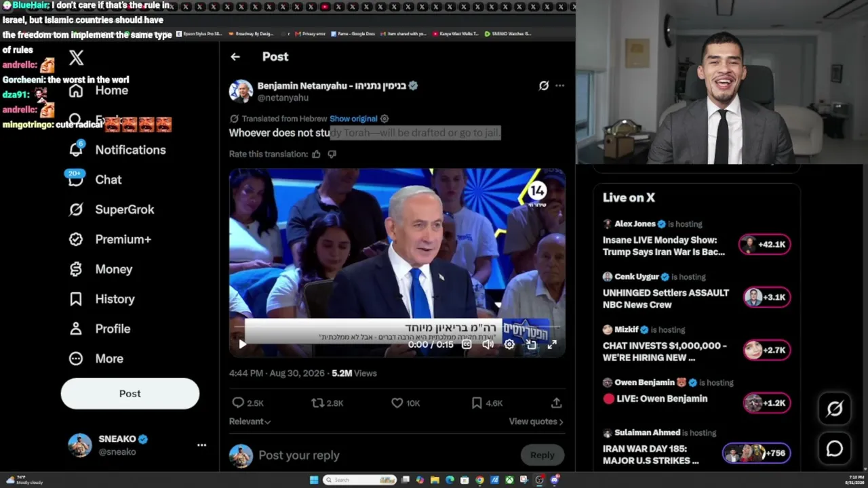Image resolution: width=868 pixels, height=488 pixels.
Task: Go to Premium+ in the sidebar
Action: pos(110,239)
